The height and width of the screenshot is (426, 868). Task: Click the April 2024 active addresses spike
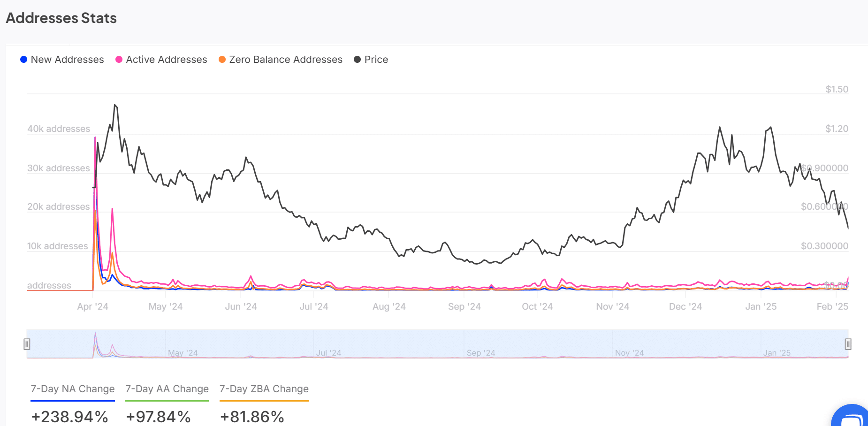point(95,139)
